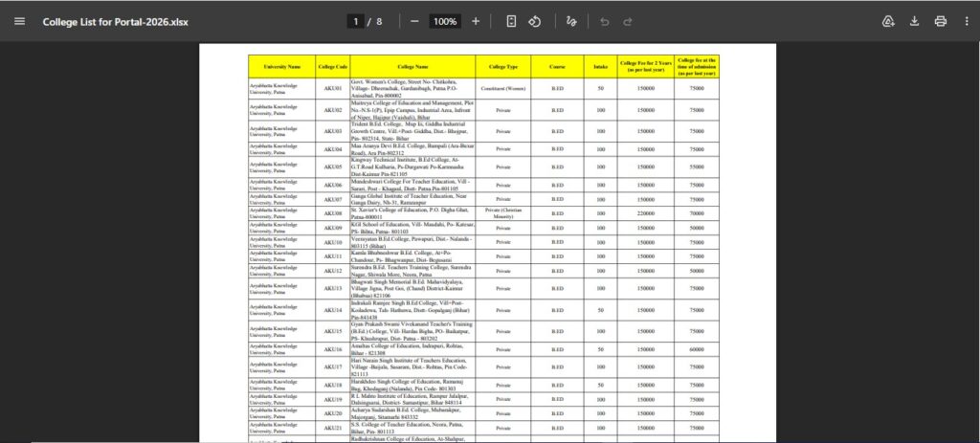Screen dimensions: 980x443
Task: Click the College Name column header
Action: [x=412, y=66]
